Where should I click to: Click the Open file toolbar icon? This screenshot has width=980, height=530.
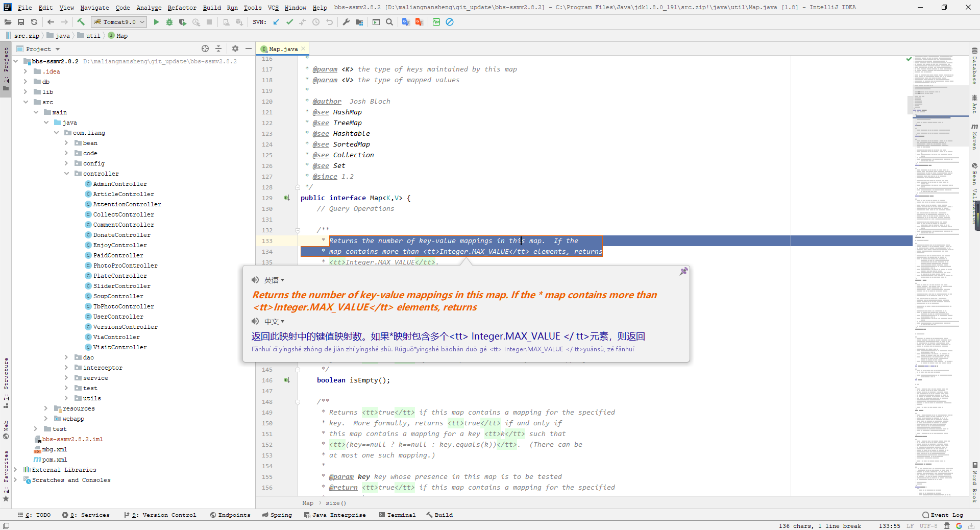[x=8, y=22]
